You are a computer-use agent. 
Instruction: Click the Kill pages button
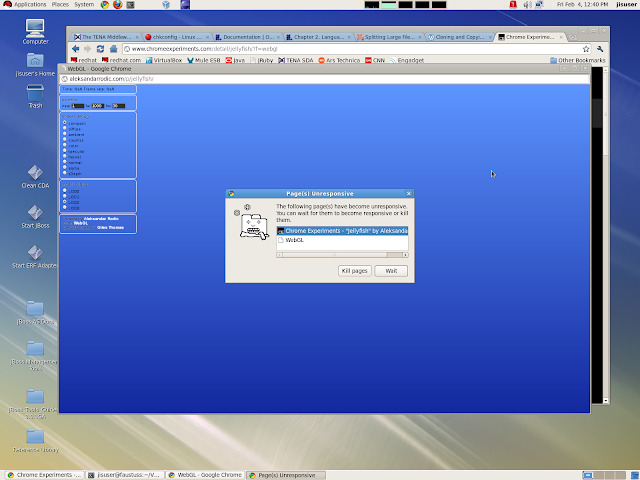click(354, 271)
